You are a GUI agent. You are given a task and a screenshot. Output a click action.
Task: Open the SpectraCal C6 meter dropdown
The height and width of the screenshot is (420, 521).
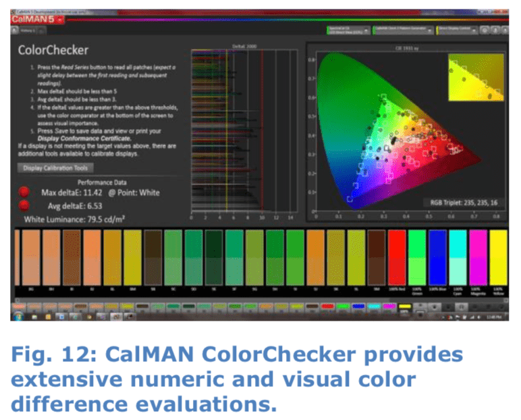pyautogui.click(x=348, y=30)
